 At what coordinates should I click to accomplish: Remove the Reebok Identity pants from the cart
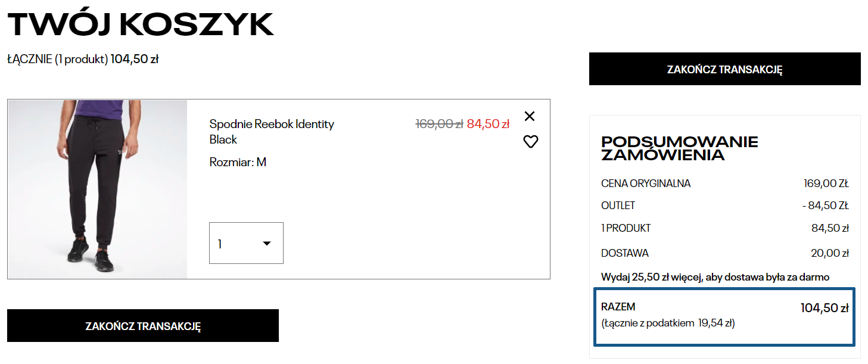tap(530, 116)
